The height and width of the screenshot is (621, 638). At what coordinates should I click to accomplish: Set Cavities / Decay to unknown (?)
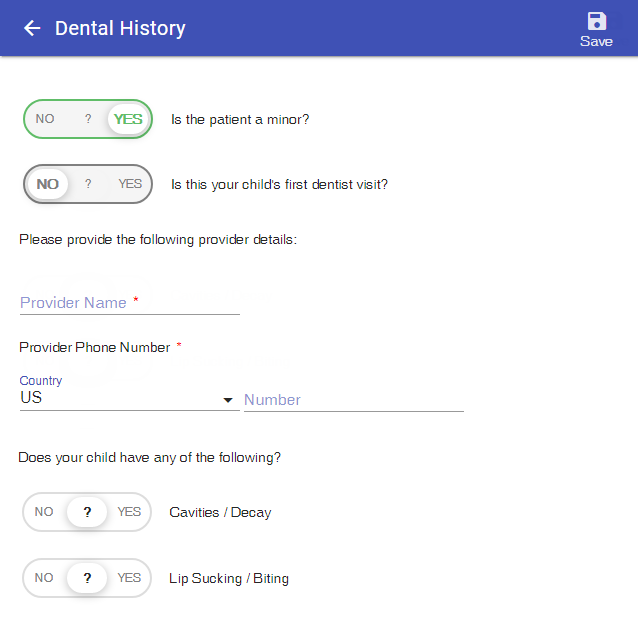point(87,512)
